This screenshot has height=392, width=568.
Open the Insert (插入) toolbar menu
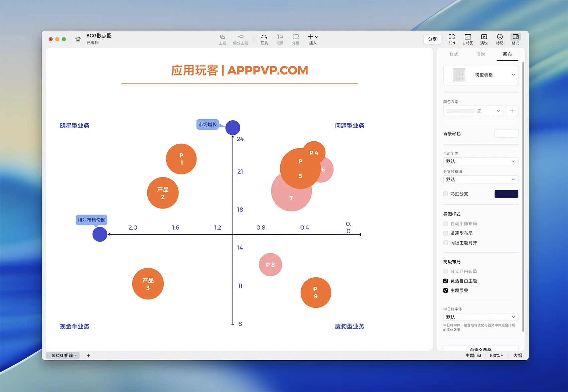pos(312,39)
